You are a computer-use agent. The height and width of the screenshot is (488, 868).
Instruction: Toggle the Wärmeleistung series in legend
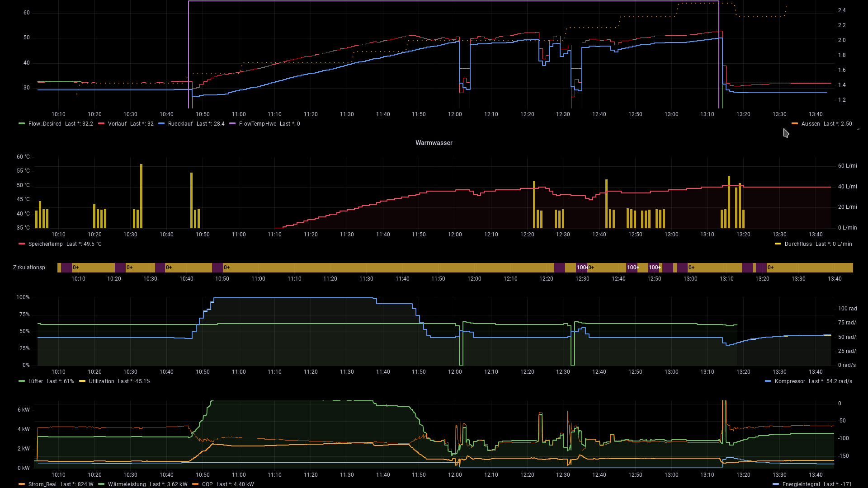[x=127, y=484]
